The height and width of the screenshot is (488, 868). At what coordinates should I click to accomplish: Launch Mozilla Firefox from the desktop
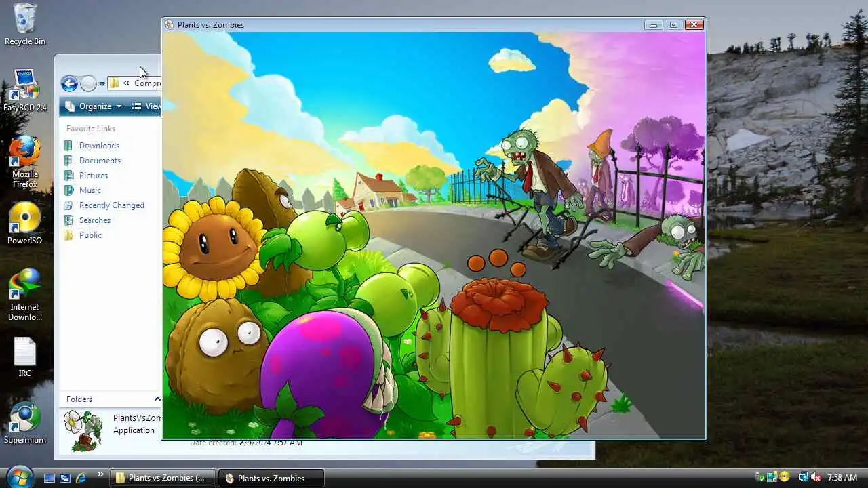[x=24, y=161]
